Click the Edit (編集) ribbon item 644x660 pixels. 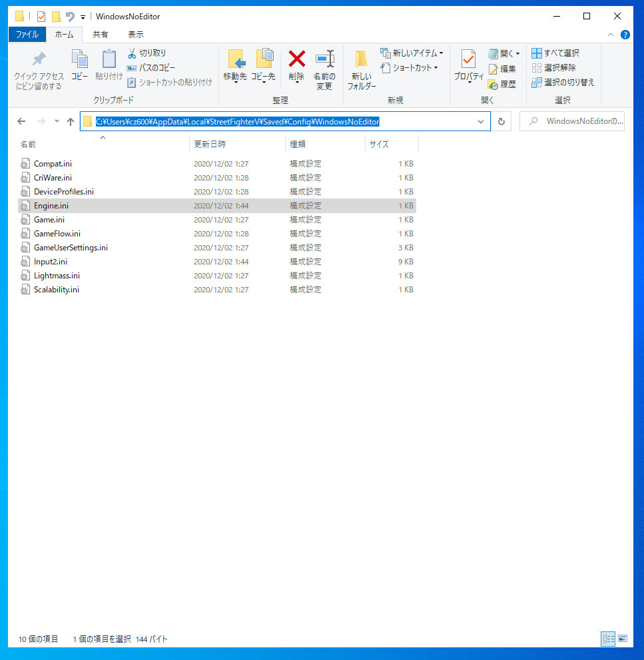(502, 69)
